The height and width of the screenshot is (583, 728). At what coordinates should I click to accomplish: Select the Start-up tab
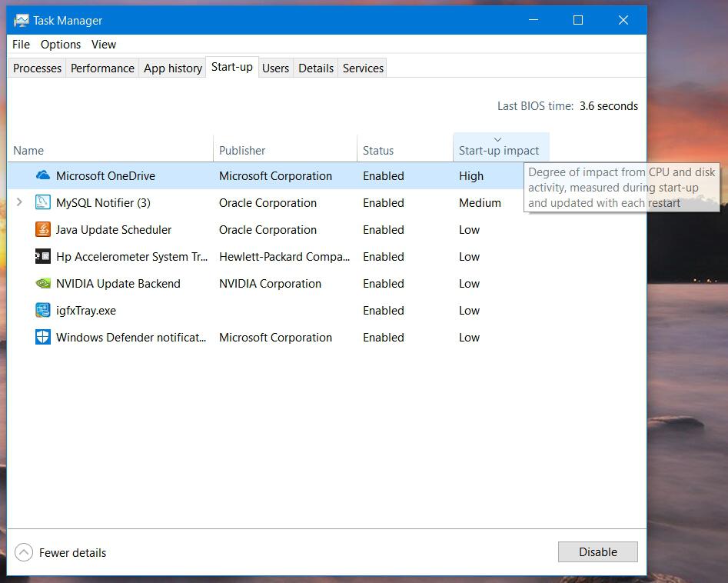(231, 68)
